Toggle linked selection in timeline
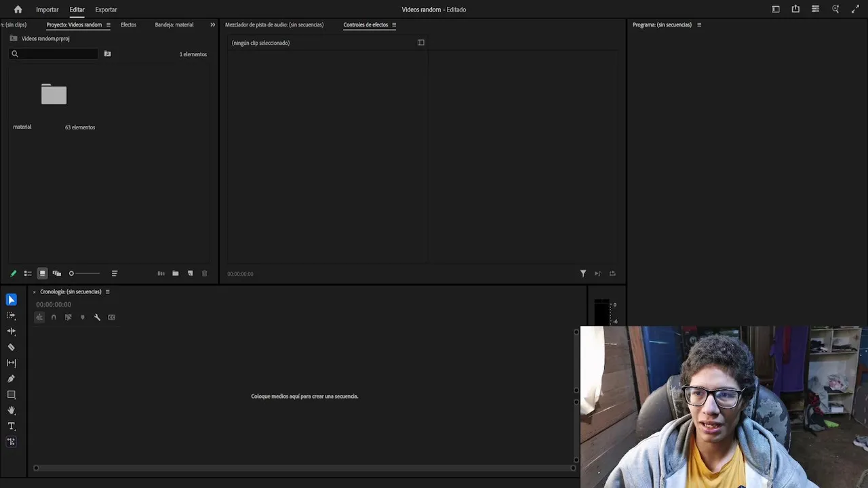This screenshot has width=868, height=488. coord(68,317)
